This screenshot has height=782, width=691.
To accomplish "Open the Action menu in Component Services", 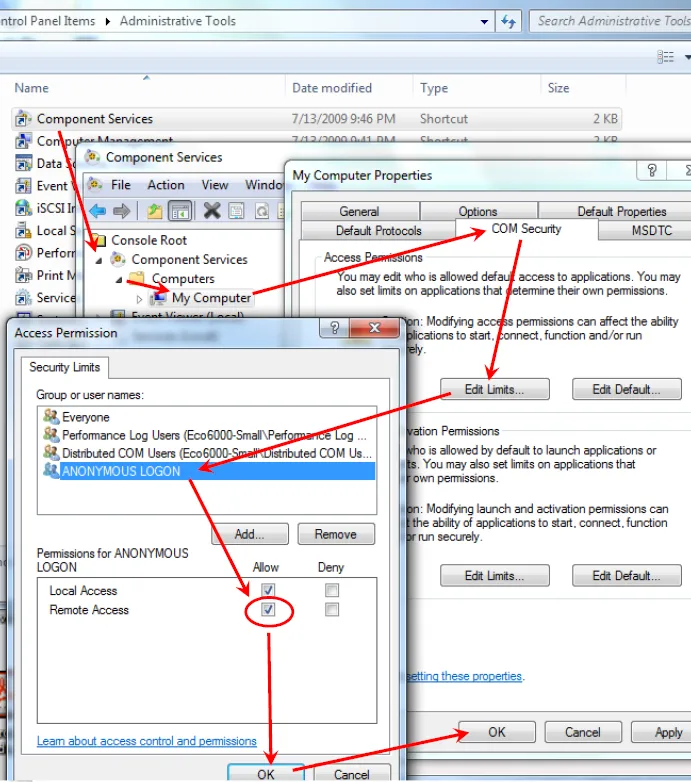I will [x=166, y=185].
